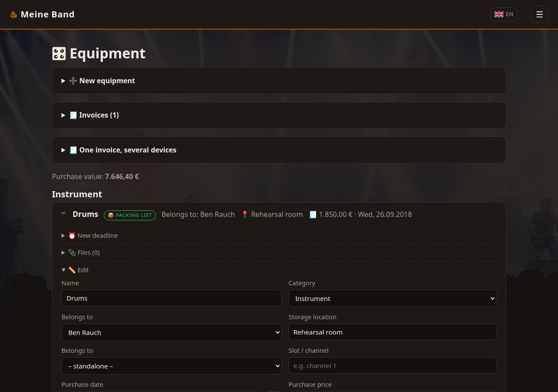Image resolution: width=558 pixels, height=392 pixels.
Task: Click the alarm clock icon for New deadline
Action: coord(72,236)
